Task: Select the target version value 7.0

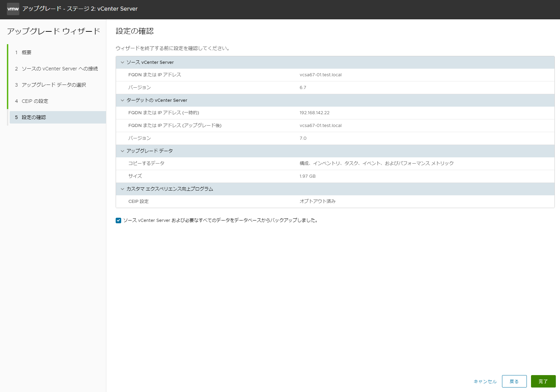Action: point(303,138)
